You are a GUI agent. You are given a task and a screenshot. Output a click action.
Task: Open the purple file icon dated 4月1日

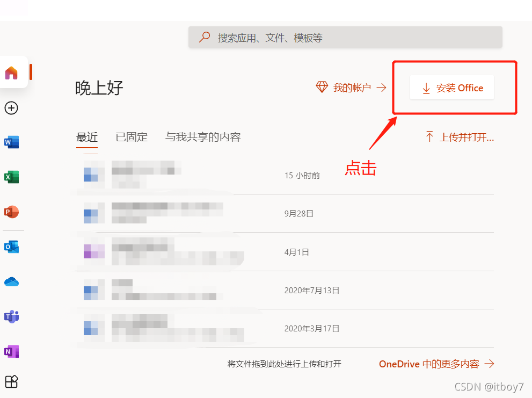94,251
